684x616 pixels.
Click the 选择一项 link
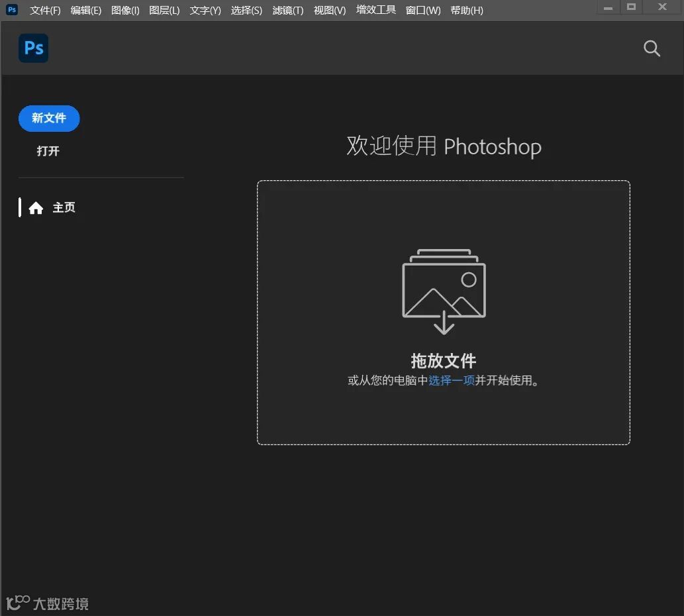452,380
